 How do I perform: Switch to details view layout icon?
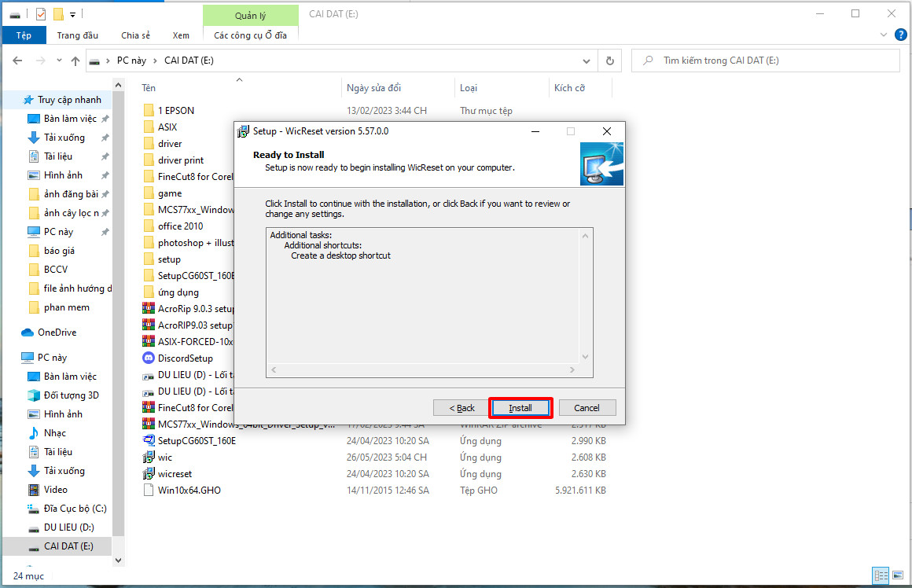[x=881, y=575]
